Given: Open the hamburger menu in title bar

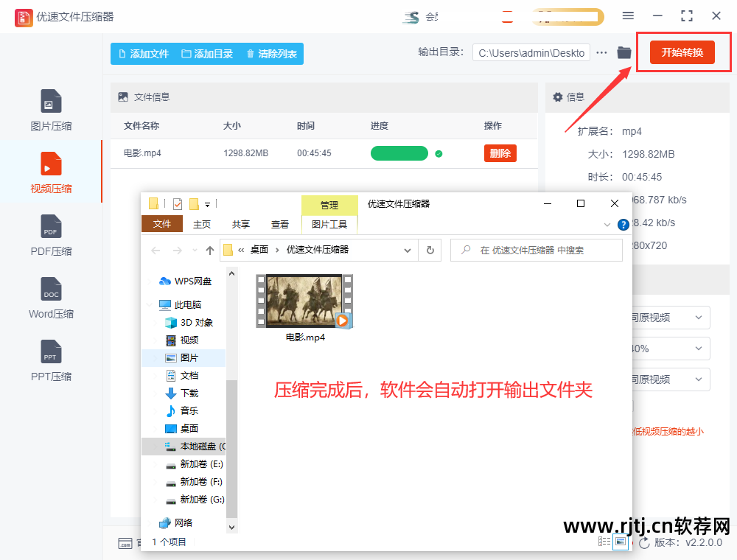Looking at the screenshot, I should coord(628,16).
